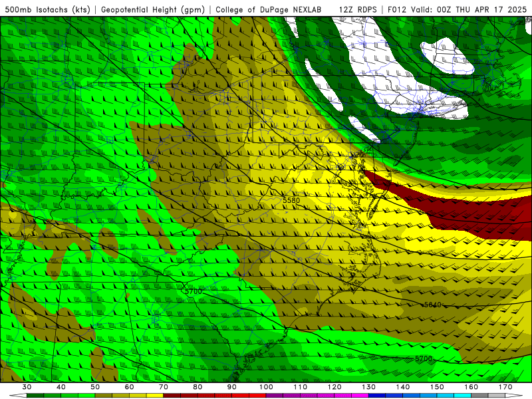This screenshot has width=532, height=399.
Task: Click the '170' legend value
Action: (505, 387)
